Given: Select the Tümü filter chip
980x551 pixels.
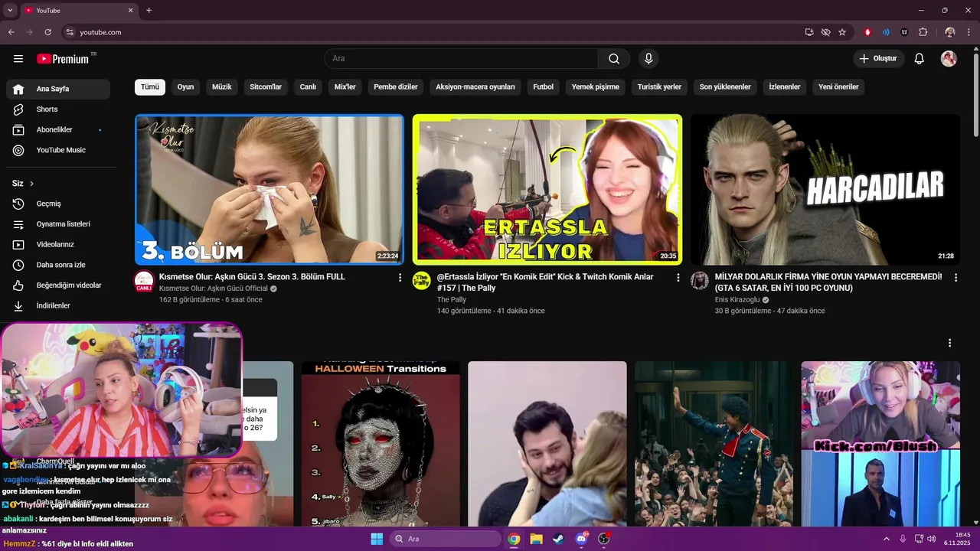Looking at the screenshot, I should point(150,87).
